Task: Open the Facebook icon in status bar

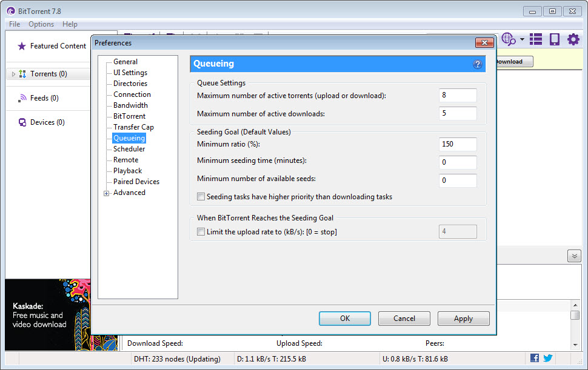Action: click(x=535, y=358)
